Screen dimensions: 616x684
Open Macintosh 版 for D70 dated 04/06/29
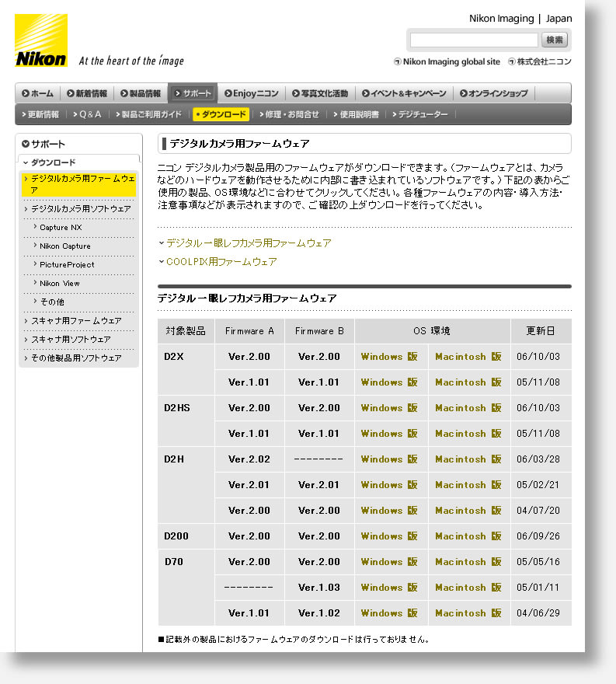(468, 613)
